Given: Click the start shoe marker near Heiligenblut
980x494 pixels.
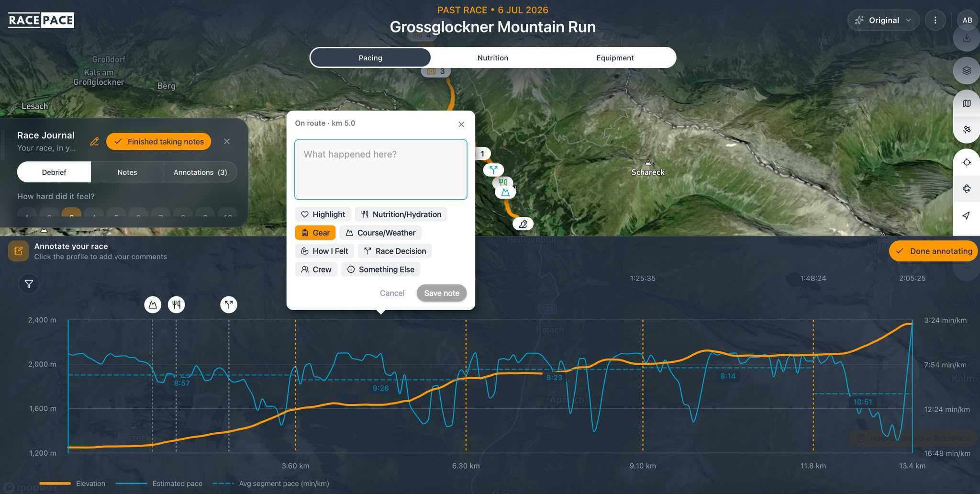Looking at the screenshot, I should (x=523, y=224).
